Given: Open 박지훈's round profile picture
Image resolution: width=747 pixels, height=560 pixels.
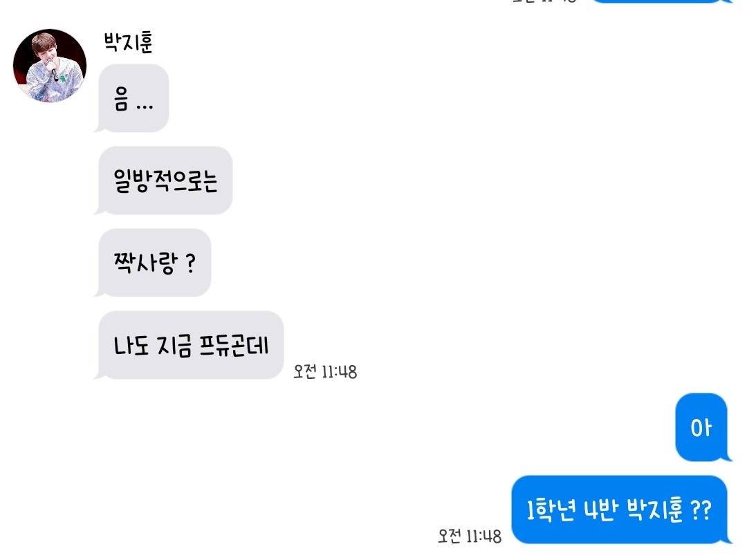Looking at the screenshot, I should [x=50, y=66].
